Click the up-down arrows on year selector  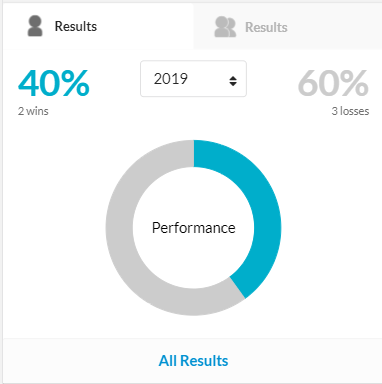[x=233, y=81]
